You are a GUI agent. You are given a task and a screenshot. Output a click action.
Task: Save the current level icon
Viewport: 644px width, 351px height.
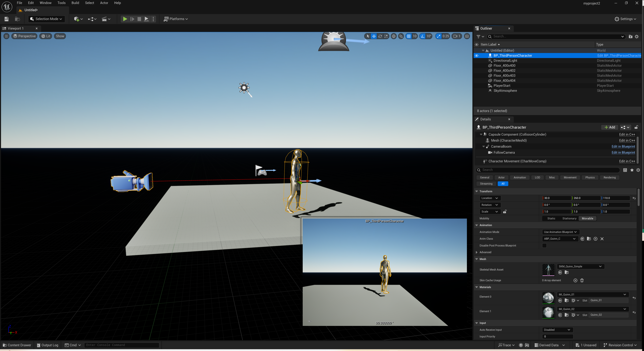click(7, 19)
